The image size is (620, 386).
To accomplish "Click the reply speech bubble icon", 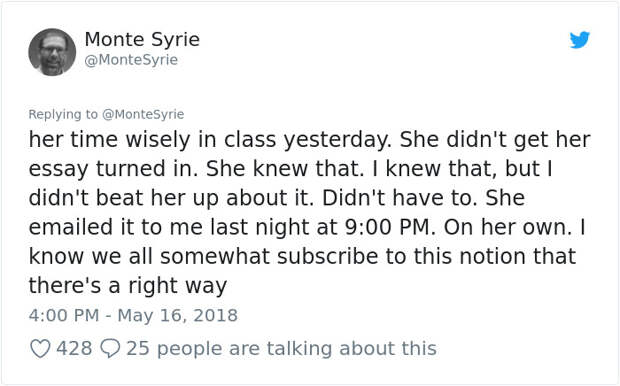I will pos(110,348).
